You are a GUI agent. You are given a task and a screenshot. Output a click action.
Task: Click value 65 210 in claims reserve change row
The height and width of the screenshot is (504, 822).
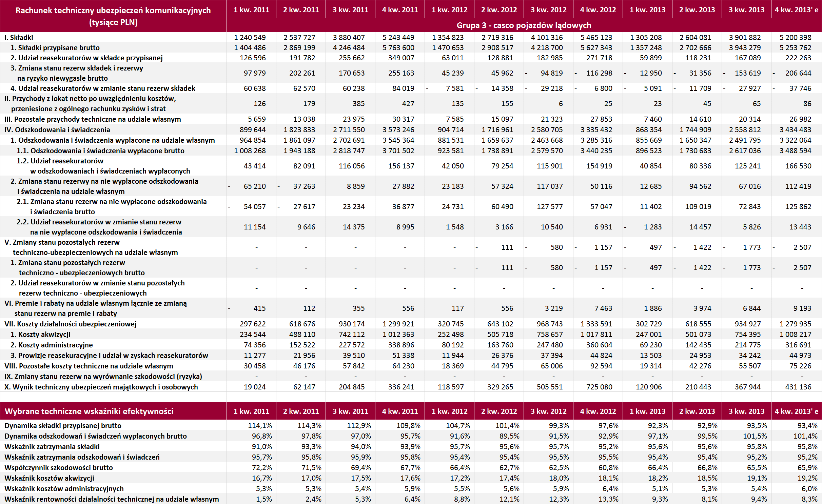coord(255,186)
